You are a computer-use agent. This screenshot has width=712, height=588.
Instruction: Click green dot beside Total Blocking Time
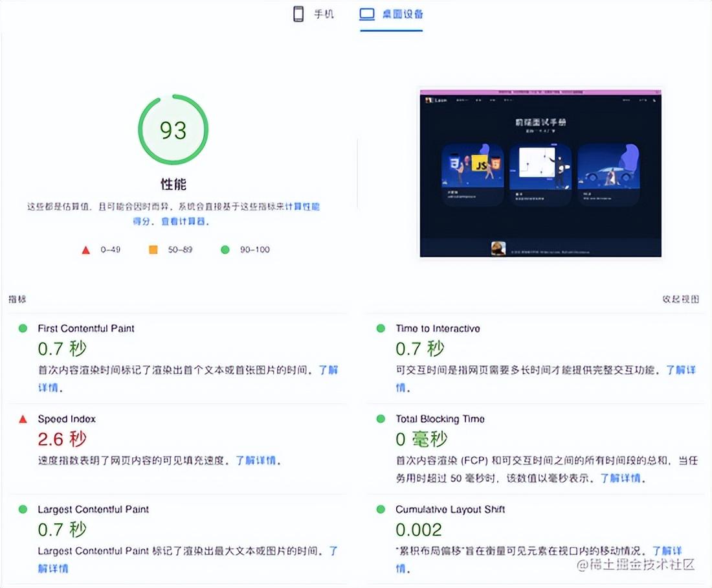pyautogui.click(x=381, y=418)
